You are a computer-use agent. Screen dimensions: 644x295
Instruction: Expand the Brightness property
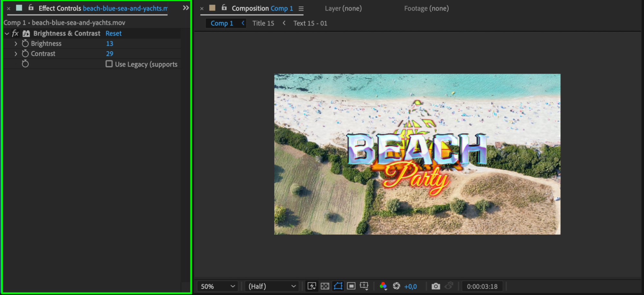tap(16, 43)
